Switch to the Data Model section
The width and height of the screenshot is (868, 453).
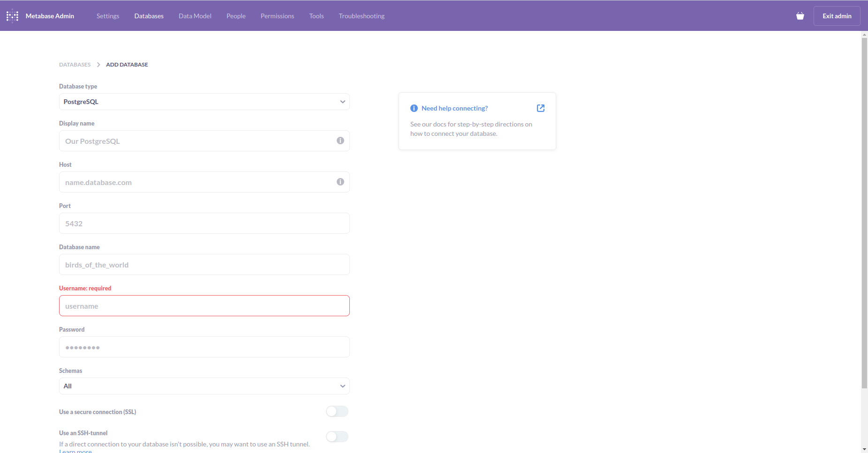[x=195, y=15]
